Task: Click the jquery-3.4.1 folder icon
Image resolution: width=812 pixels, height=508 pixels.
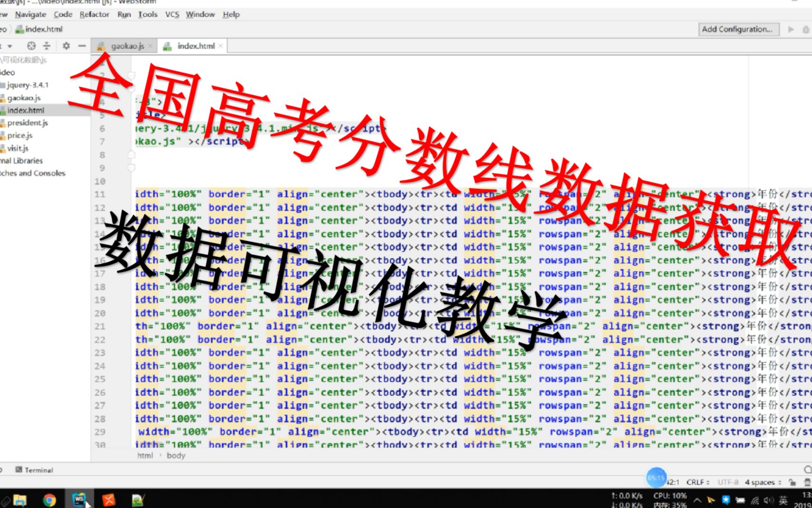Action: point(2,85)
